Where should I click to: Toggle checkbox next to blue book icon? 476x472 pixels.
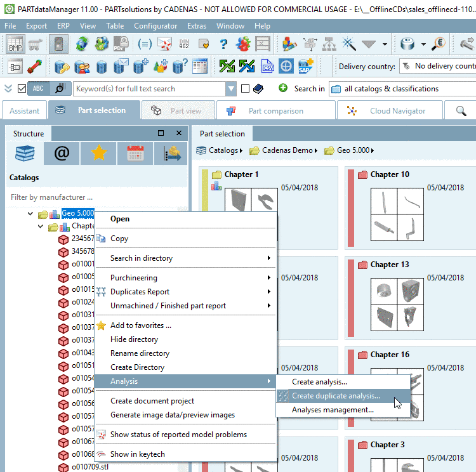point(246,89)
